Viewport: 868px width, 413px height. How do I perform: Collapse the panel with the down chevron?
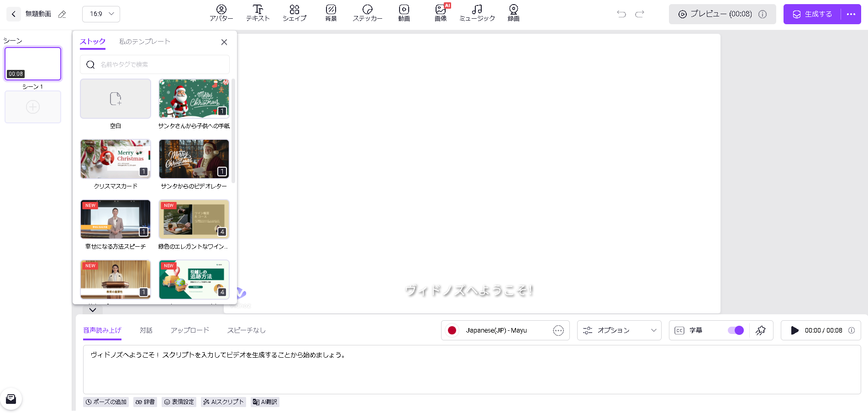(93, 310)
